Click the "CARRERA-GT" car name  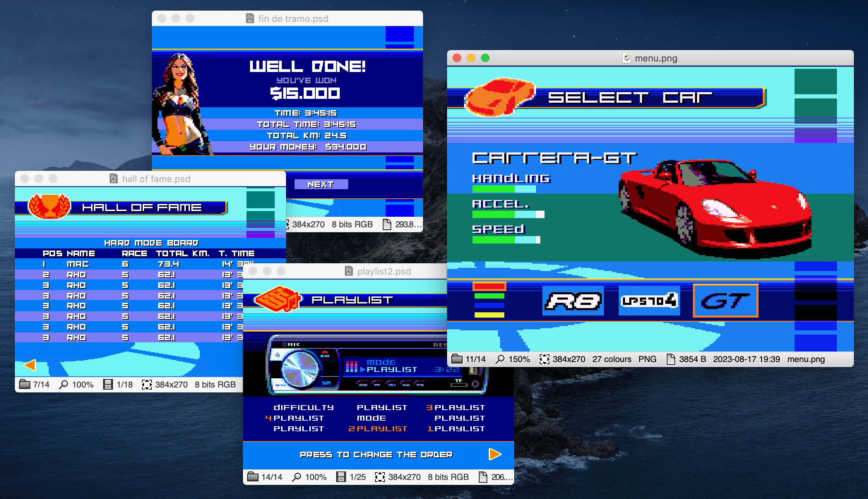coord(554,158)
